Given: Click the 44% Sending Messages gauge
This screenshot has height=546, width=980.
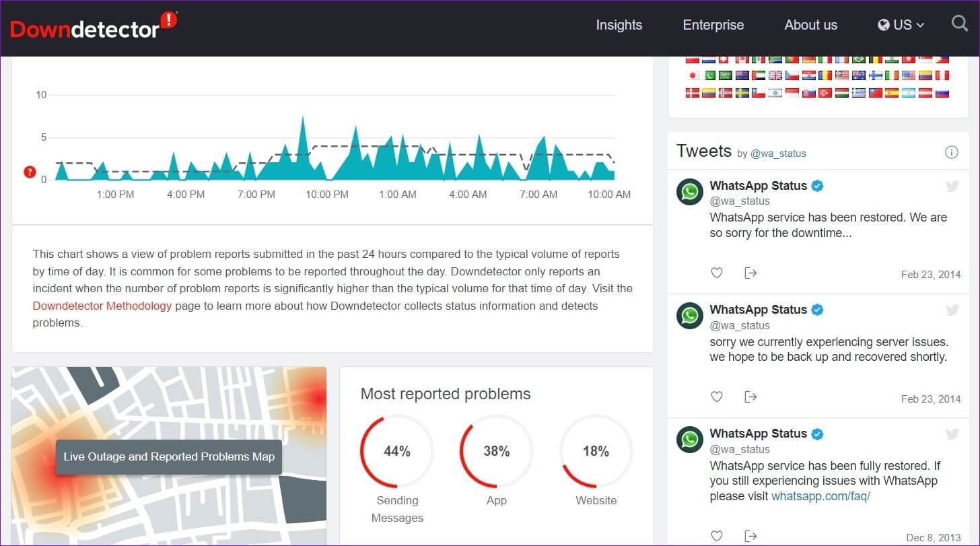Looking at the screenshot, I should click(397, 451).
